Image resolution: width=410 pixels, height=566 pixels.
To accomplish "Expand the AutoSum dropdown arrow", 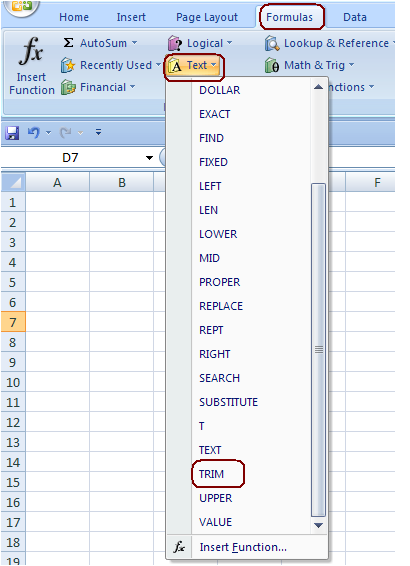I will (134, 43).
